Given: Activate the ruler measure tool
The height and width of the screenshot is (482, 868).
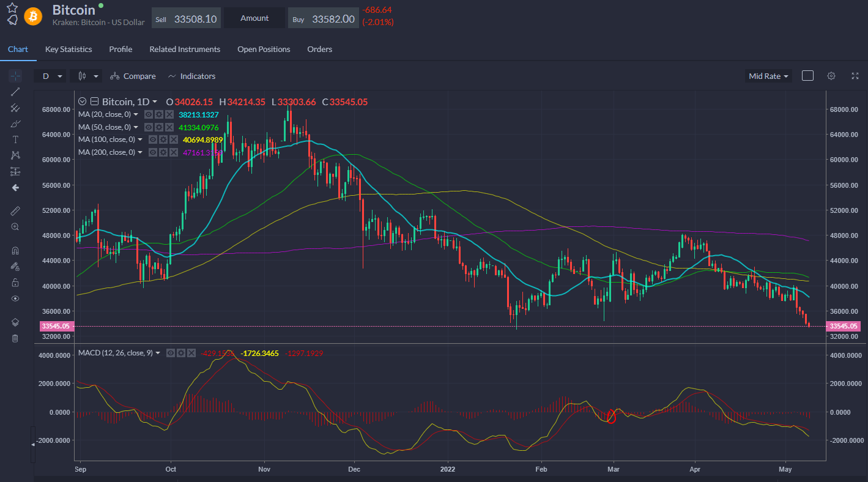Looking at the screenshot, I should (15, 210).
